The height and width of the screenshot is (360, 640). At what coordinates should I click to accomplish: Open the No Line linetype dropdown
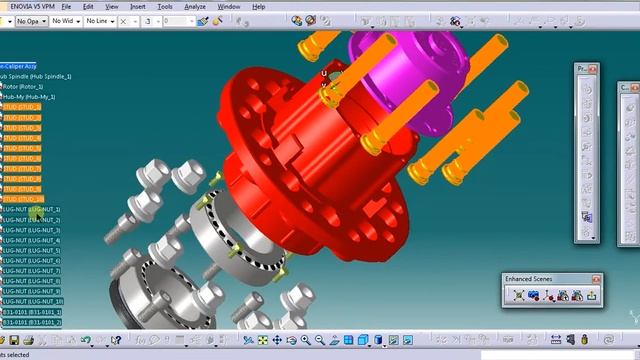[100, 21]
